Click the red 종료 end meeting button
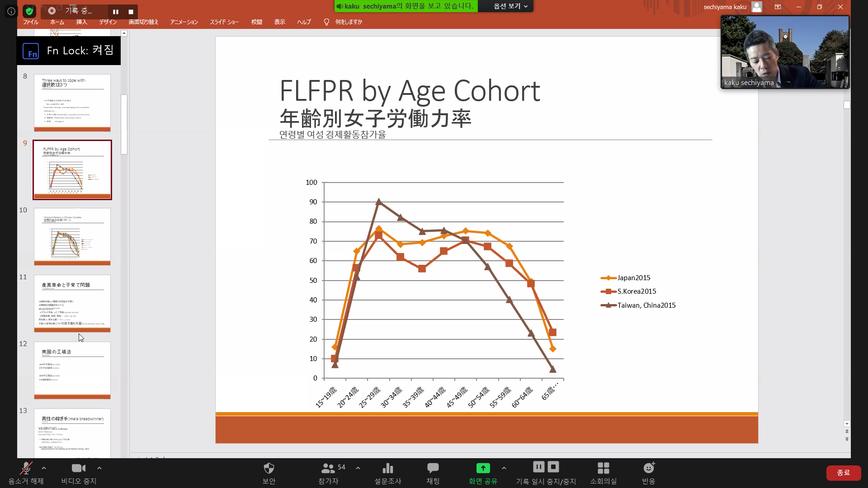The height and width of the screenshot is (488, 868). tap(843, 473)
